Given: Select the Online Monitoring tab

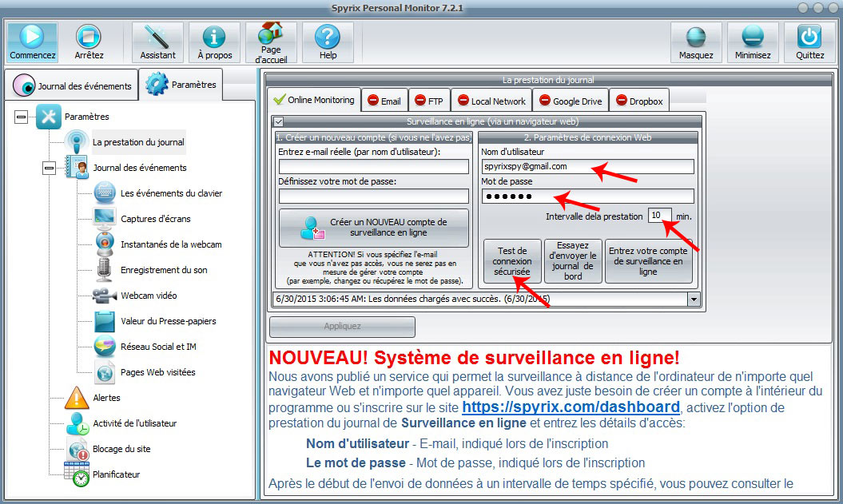Looking at the screenshot, I should (x=314, y=100).
